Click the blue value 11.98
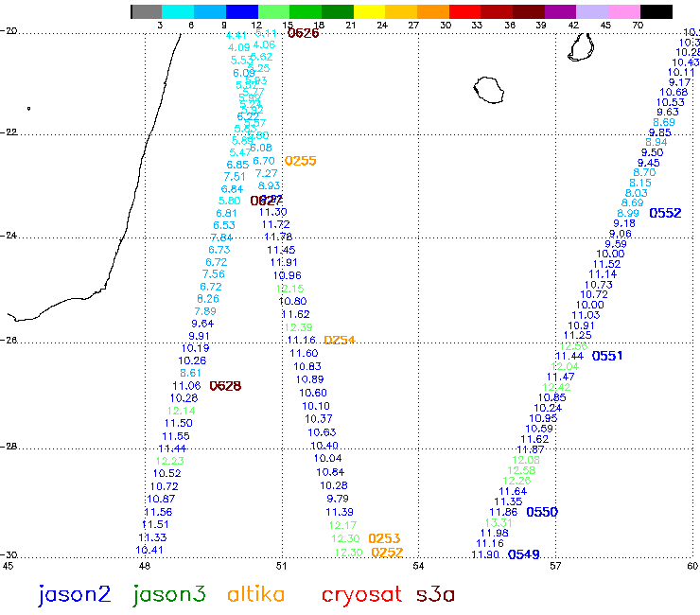 point(495,534)
